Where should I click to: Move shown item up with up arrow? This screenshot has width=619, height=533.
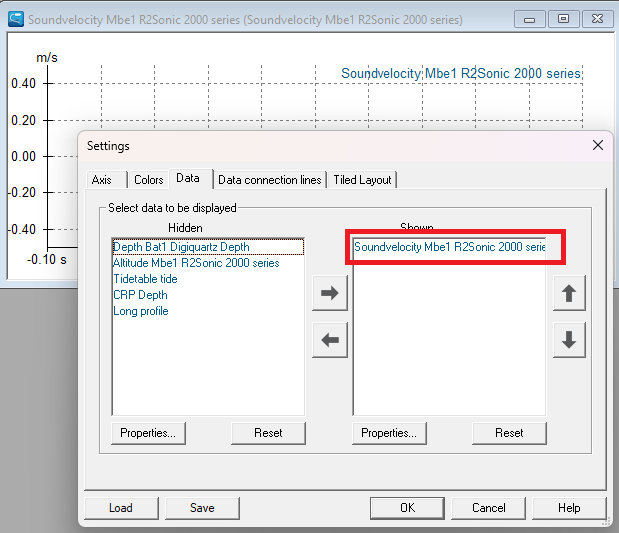[569, 293]
